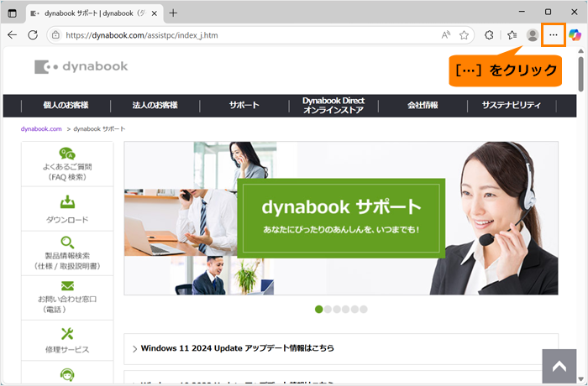Launch Copilot from the toolbar
This screenshot has height=386, width=588.
tap(575, 35)
